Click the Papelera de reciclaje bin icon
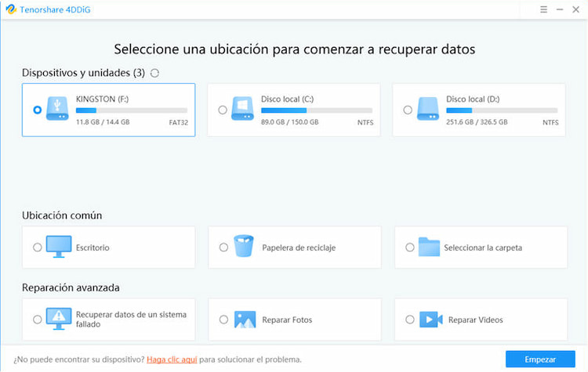The height and width of the screenshot is (372, 588). pyautogui.click(x=244, y=246)
